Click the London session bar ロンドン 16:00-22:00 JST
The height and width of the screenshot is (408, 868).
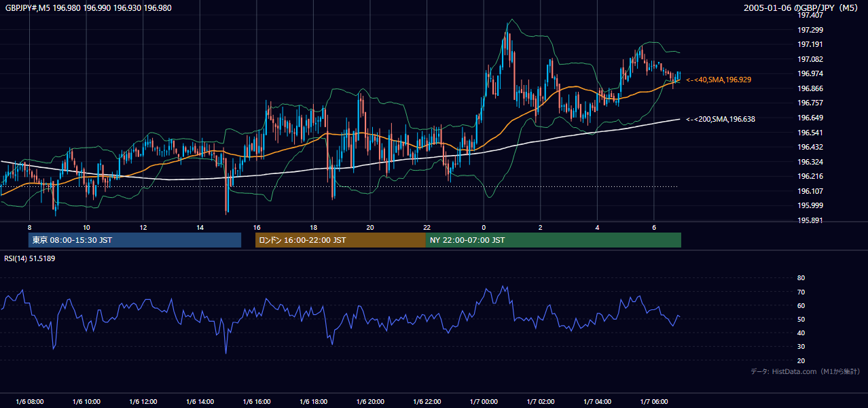pyautogui.click(x=340, y=240)
